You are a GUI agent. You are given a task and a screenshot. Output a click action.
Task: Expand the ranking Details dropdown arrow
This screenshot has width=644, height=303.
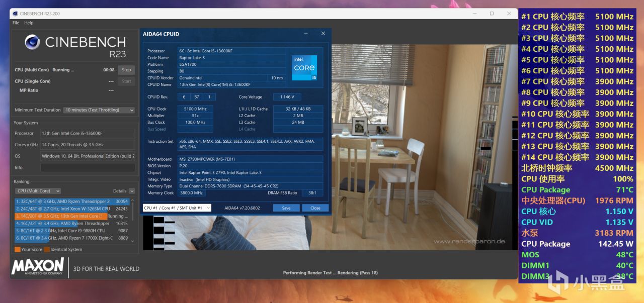click(132, 191)
